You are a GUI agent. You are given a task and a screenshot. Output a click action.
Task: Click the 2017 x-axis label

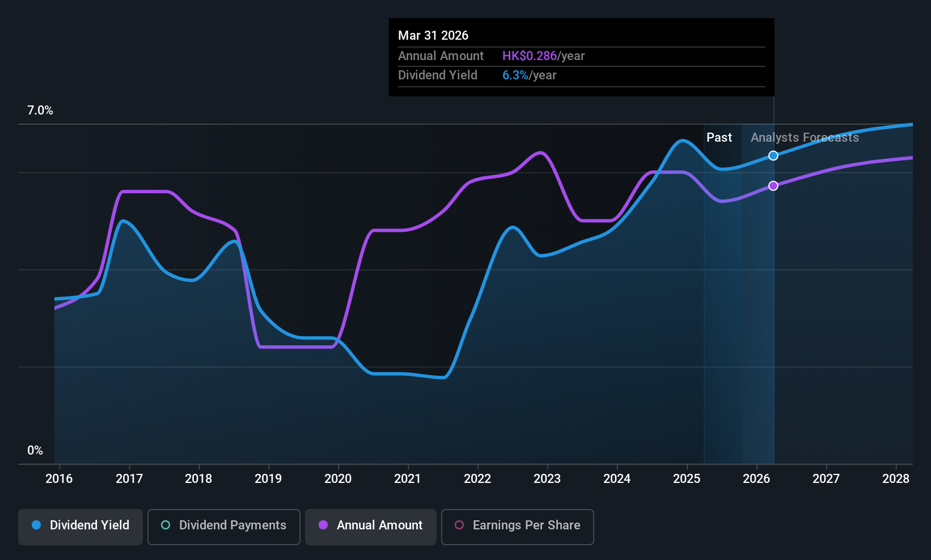[129, 479]
